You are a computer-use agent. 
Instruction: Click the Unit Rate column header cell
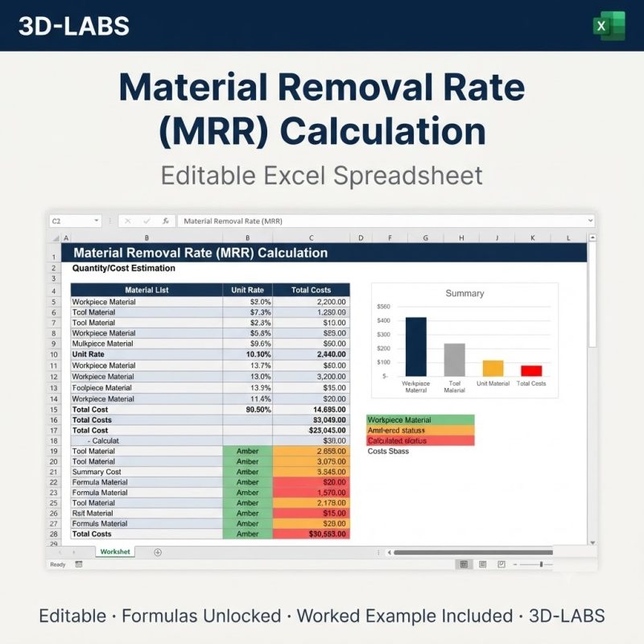click(x=247, y=290)
